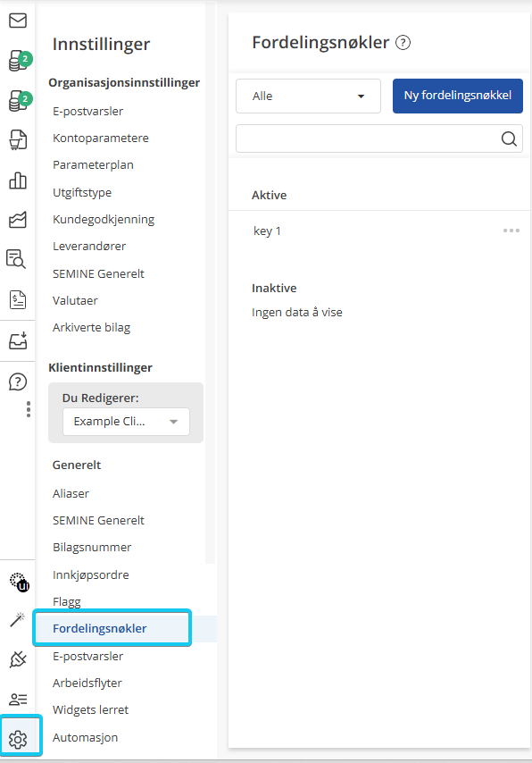Open the plug integrations icon
This screenshot has height=763, width=532.
pyautogui.click(x=18, y=659)
